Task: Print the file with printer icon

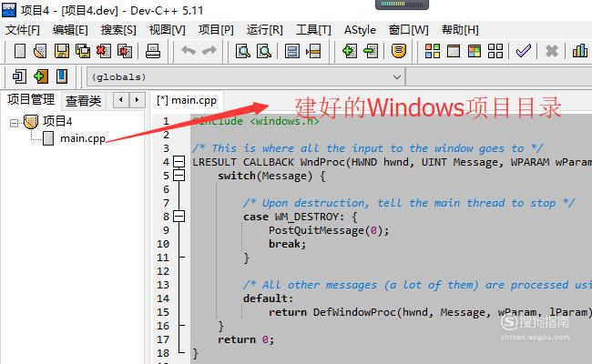Action: pyautogui.click(x=153, y=51)
